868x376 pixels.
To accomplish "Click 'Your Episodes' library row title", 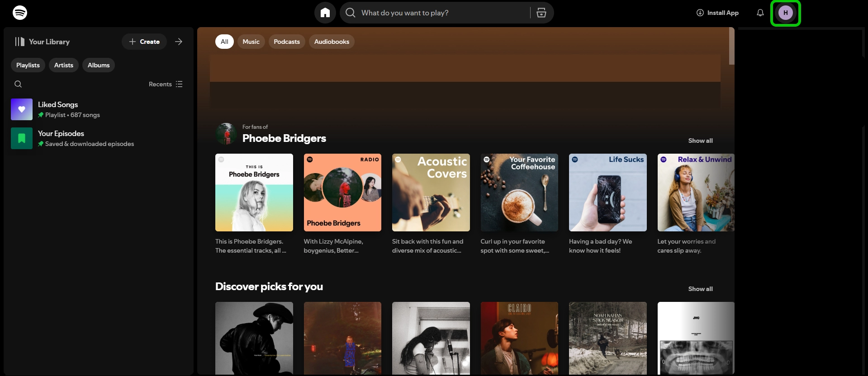I will point(61,133).
